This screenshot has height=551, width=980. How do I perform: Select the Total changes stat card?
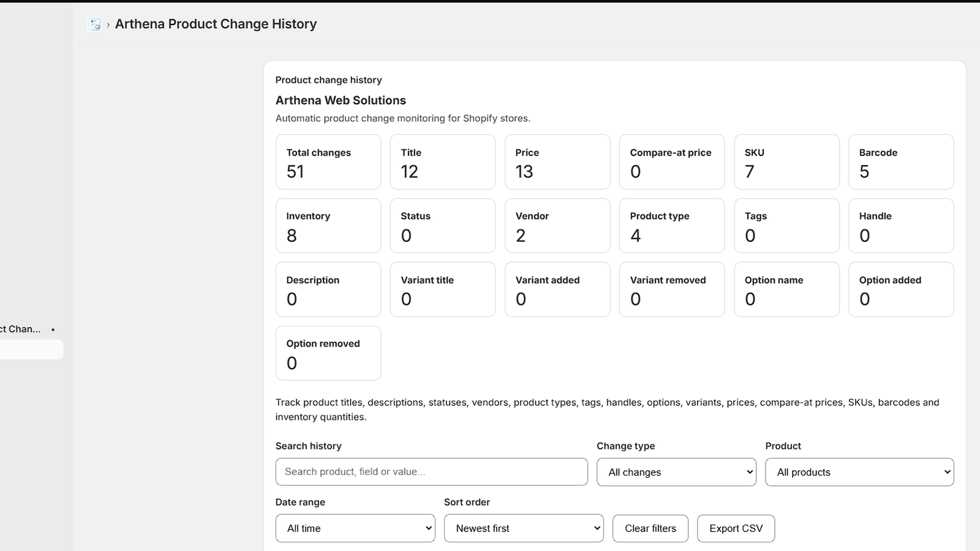point(328,162)
